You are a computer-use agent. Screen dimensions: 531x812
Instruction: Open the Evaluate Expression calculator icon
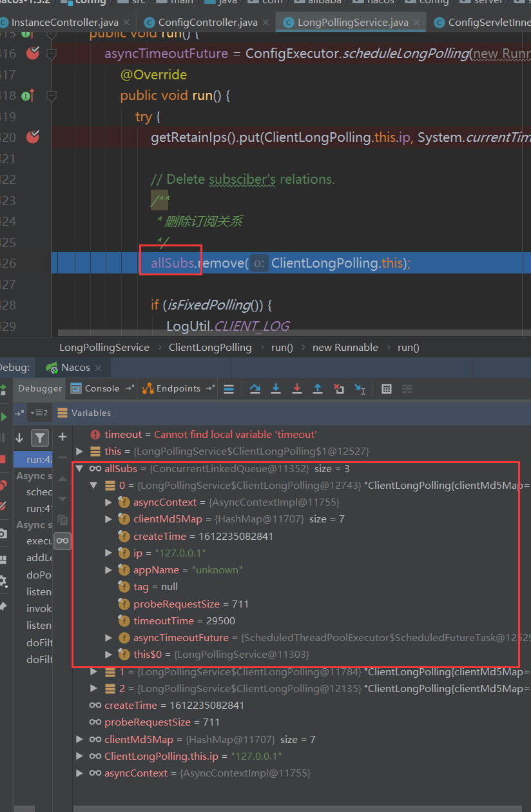pyautogui.click(x=387, y=389)
